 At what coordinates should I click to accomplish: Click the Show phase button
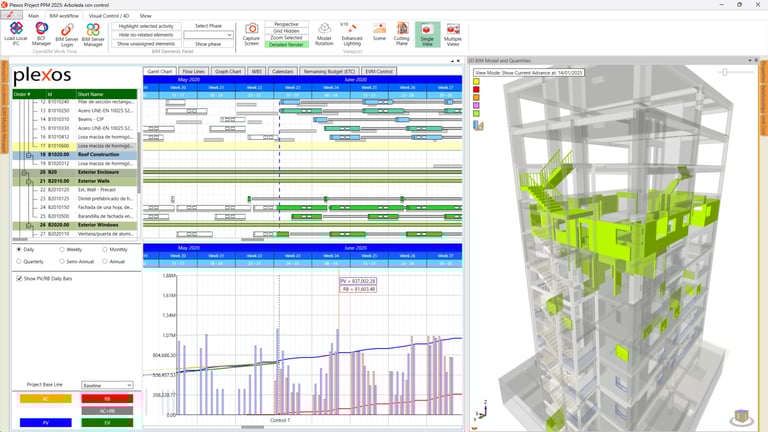[x=208, y=44]
